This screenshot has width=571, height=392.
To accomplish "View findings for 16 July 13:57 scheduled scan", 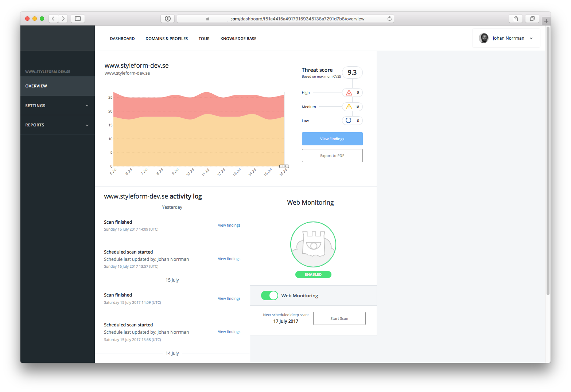I will point(229,259).
